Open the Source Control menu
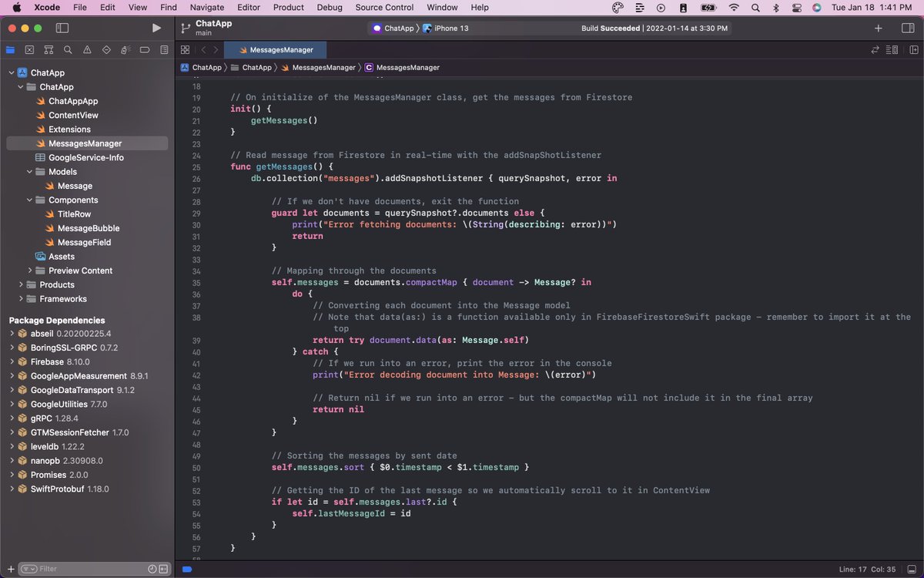This screenshot has height=578, width=924. [384, 8]
